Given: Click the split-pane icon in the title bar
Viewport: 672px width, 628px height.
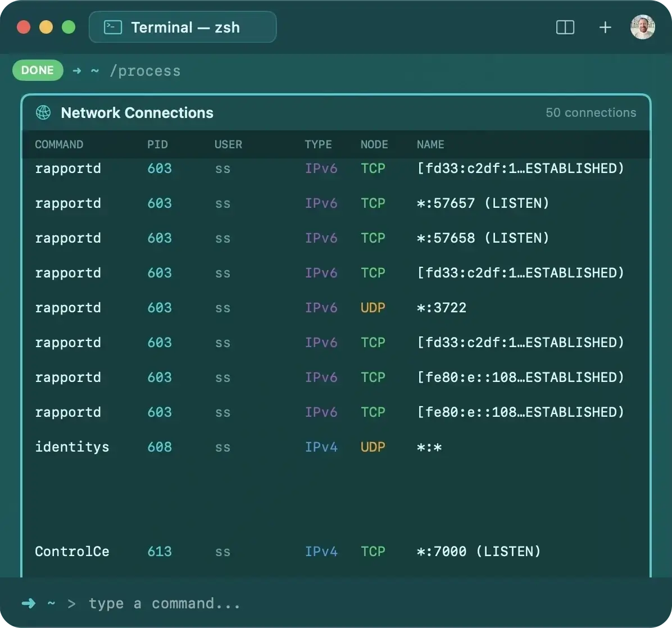Looking at the screenshot, I should 565,27.
